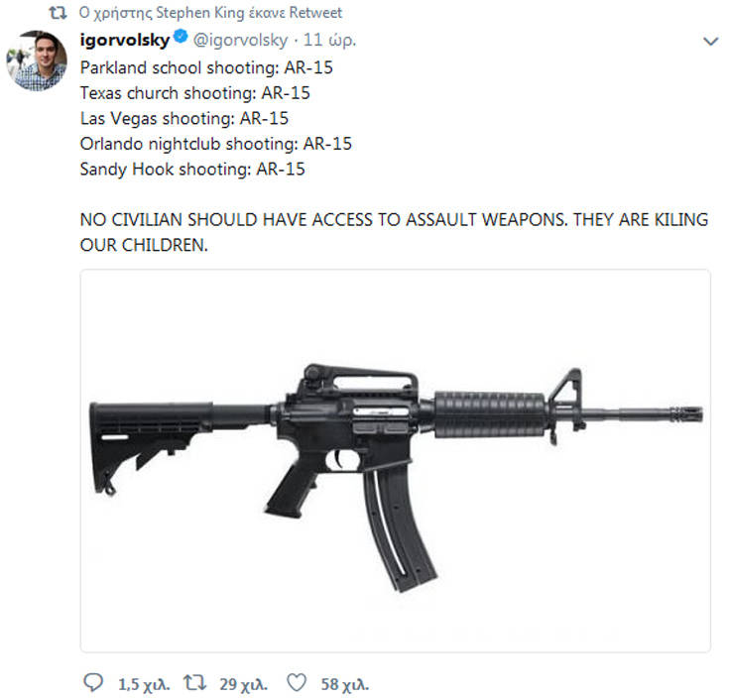Open igorvolsky's profile picture
Image resolution: width=729 pixels, height=700 pixels.
click(40, 61)
